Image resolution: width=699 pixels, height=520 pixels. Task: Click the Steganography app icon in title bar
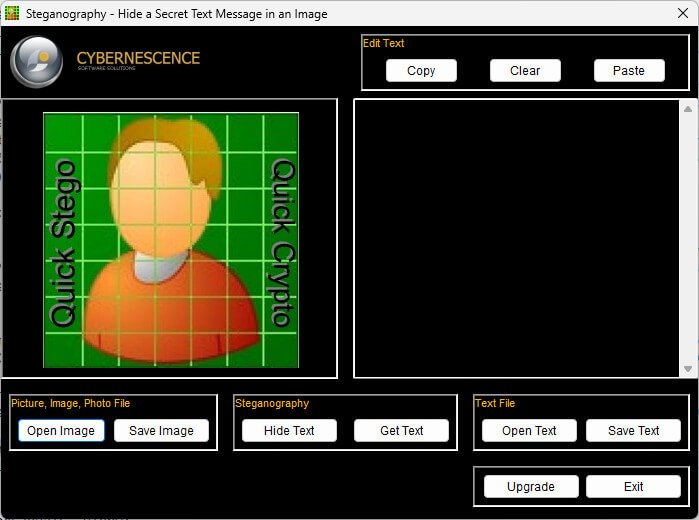[x=12, y=13]
